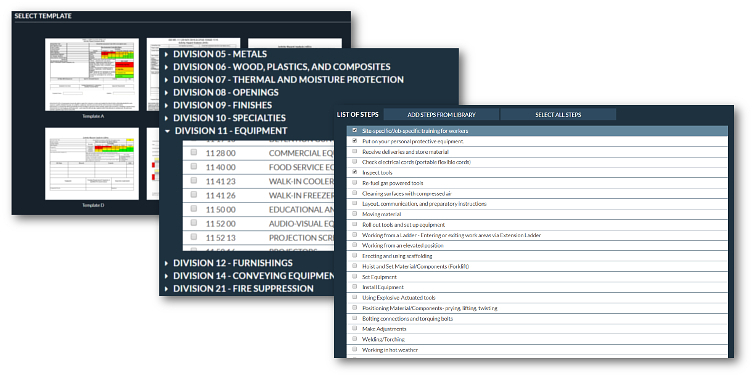This screenshot has height=377, width=753.
Task: Check Receive deliveries and store material checkbox
Action: pos(355,151)
